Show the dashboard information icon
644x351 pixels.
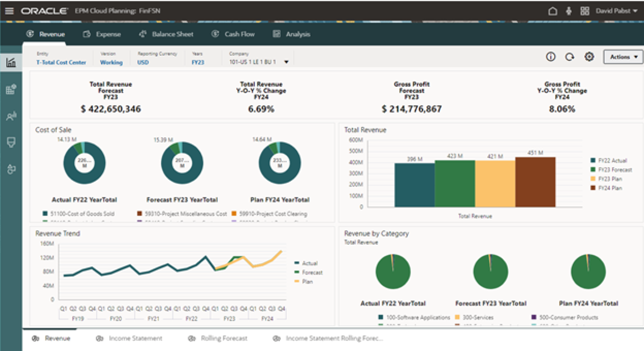click(x=551, y=57)
